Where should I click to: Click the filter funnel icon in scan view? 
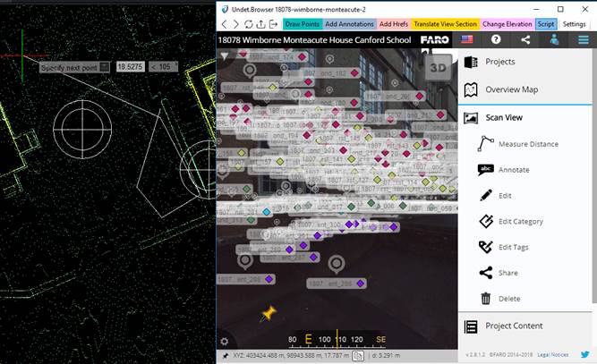[x=225, y=56]
